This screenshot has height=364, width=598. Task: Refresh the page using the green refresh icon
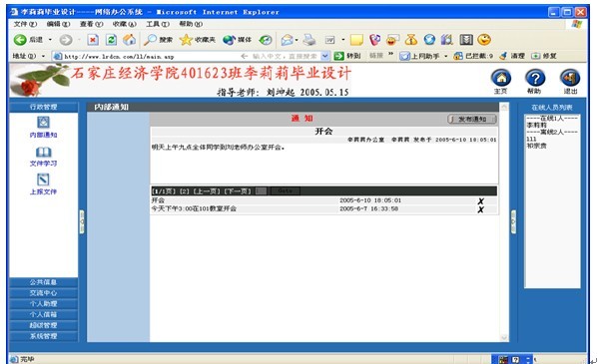pyautogui.click(x=111, y=40)
